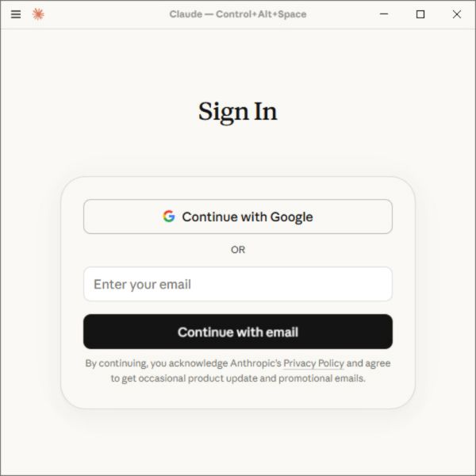Image resolution: width=476 pixels, height=476 pixels.
Task: Click the Sign In heading
Action: point(238,112)
